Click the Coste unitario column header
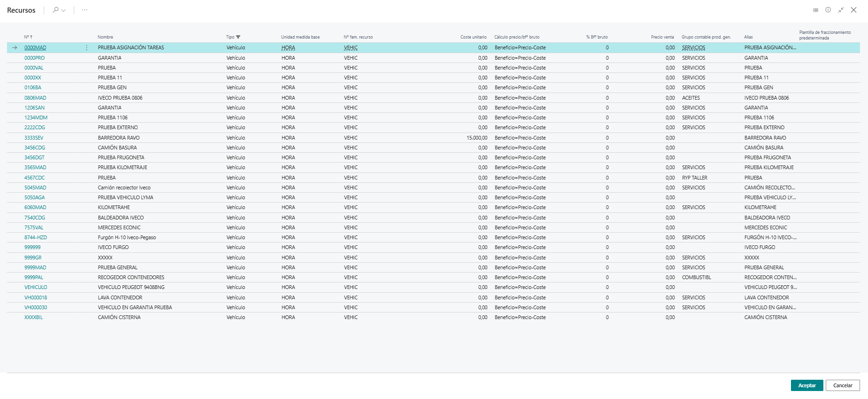Screen dimensions: 868x399 [473, 37]
